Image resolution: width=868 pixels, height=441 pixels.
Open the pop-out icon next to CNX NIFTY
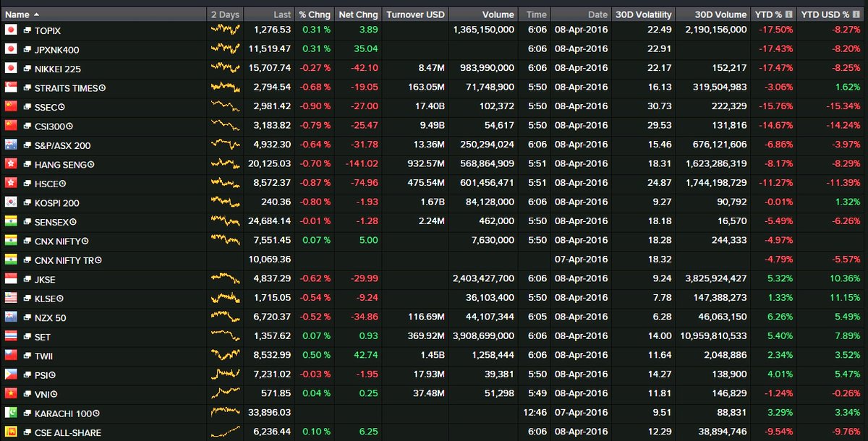coord(27,241)
